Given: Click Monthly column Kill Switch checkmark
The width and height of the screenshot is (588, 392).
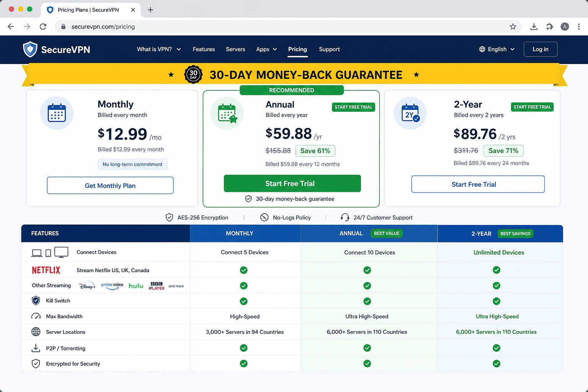Looking at the screenshot, I should 243,301.
